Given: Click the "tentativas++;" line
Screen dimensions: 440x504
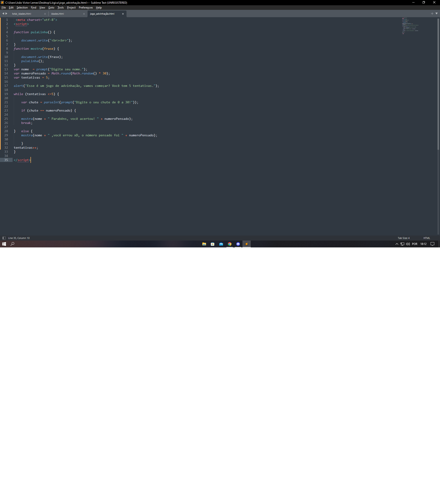Looking at the screenshot, I should click(26, 148).
